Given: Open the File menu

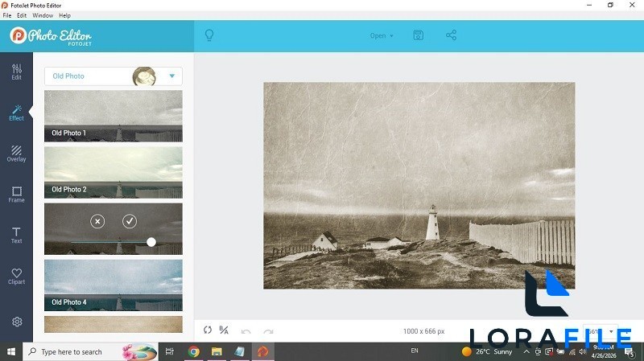Looking at the screenshot, I should (7, 15).
